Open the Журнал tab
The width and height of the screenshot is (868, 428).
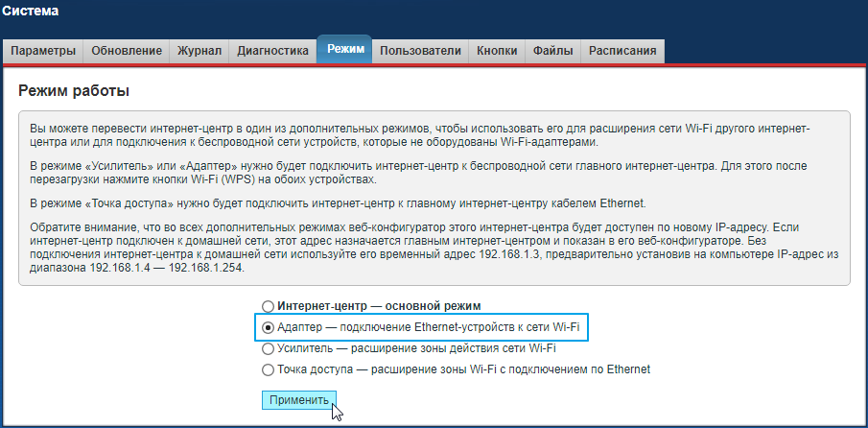coord(199,51)
